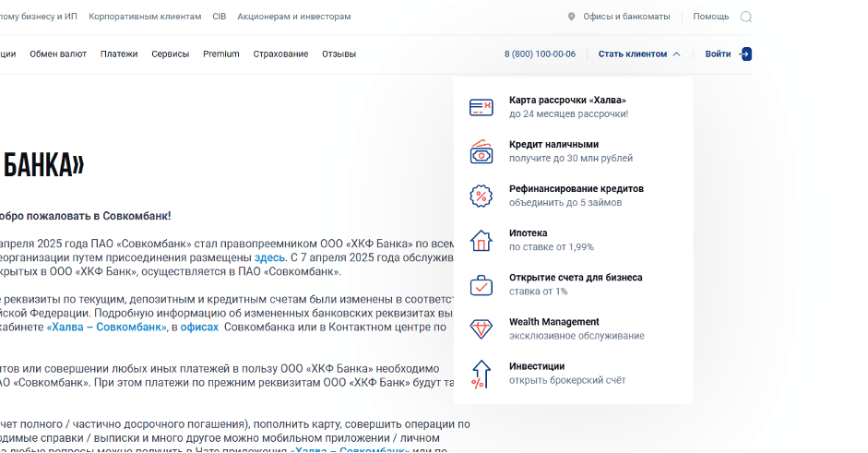Click the Wealth Management diamond icon
The width and height of the screenshot is (868, 453).
[482, 329]
